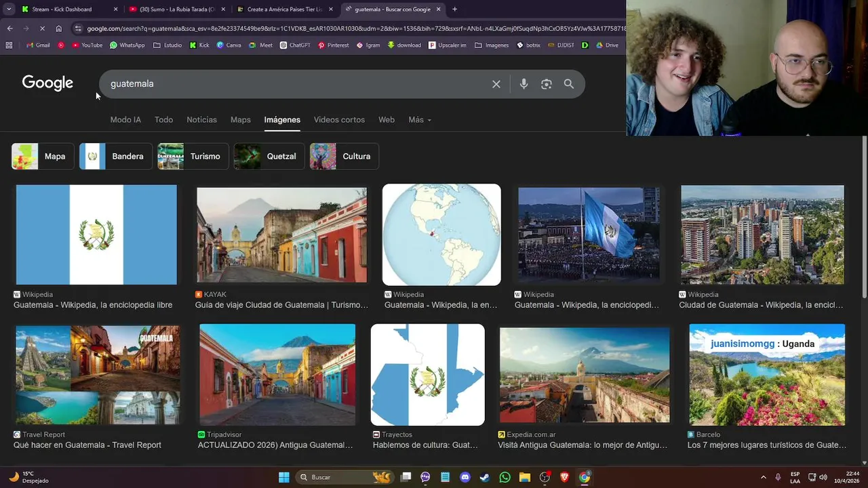Show hidden system tray icons chevron
The height and width of the screenshot is (488, 868).
(x=763, y=477)
